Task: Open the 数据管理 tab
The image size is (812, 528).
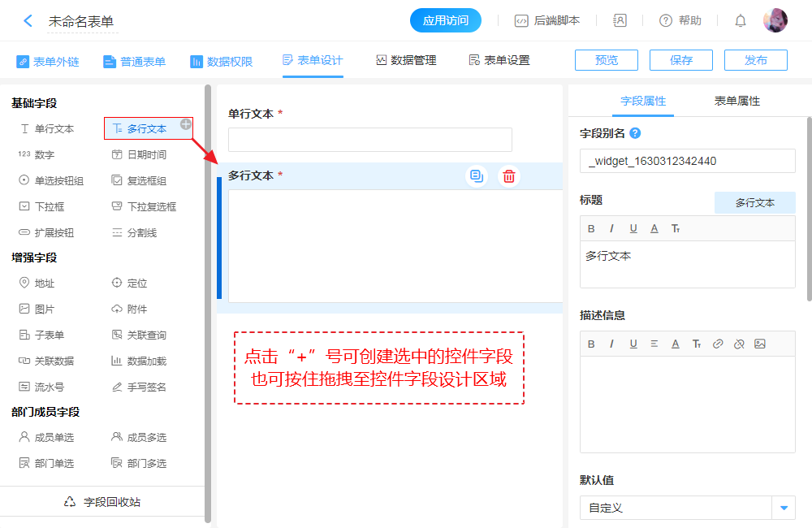Action: click(x=406, y=60)
